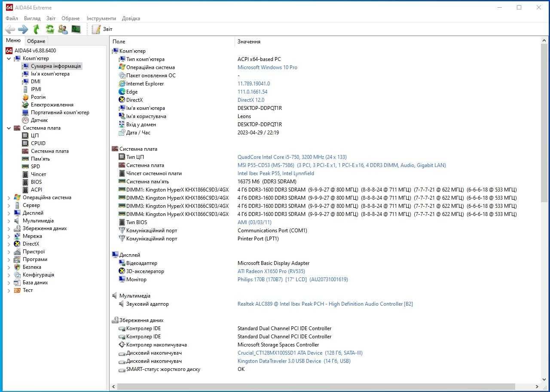Image resolution: width=550 pixels, height=392 pixels.
Task: Select ЦП under Системна плата
Action: point(35,136)
